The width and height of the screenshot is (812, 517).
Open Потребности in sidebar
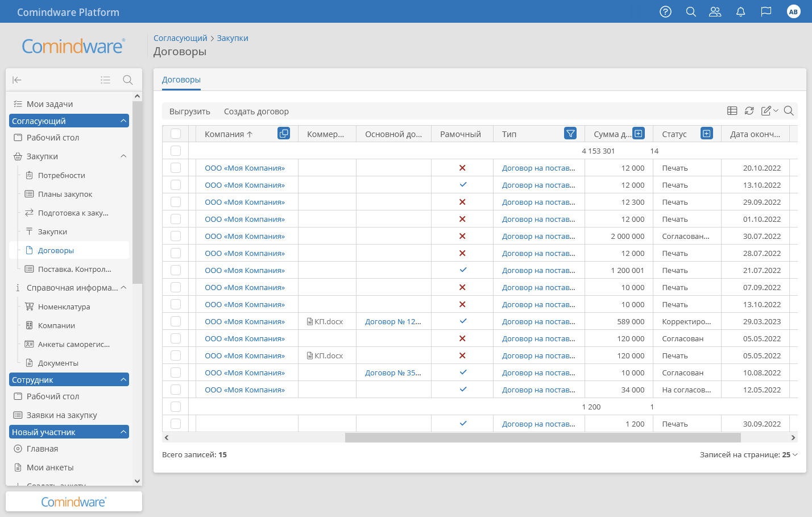[x=61, y=175]
